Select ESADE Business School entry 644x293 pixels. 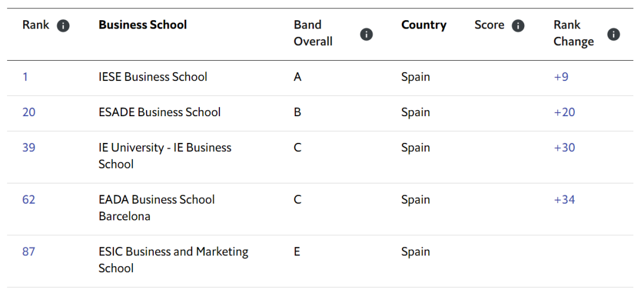pyautogui.click(x=159, y=112)
